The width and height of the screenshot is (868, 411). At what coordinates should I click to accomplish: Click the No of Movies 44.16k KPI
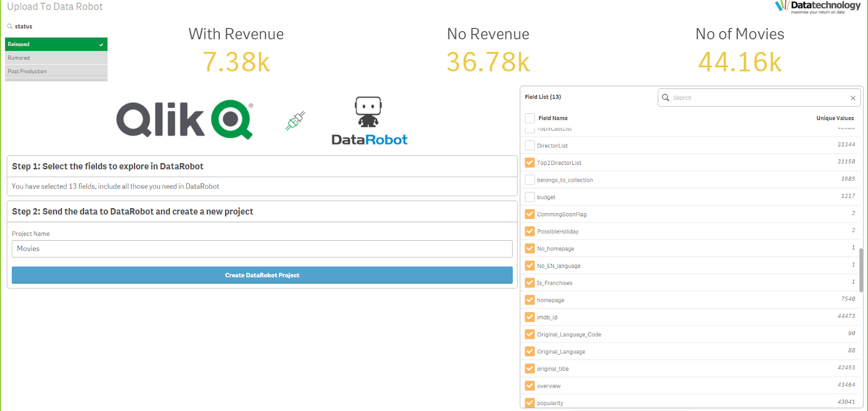(x=740, y=50)
